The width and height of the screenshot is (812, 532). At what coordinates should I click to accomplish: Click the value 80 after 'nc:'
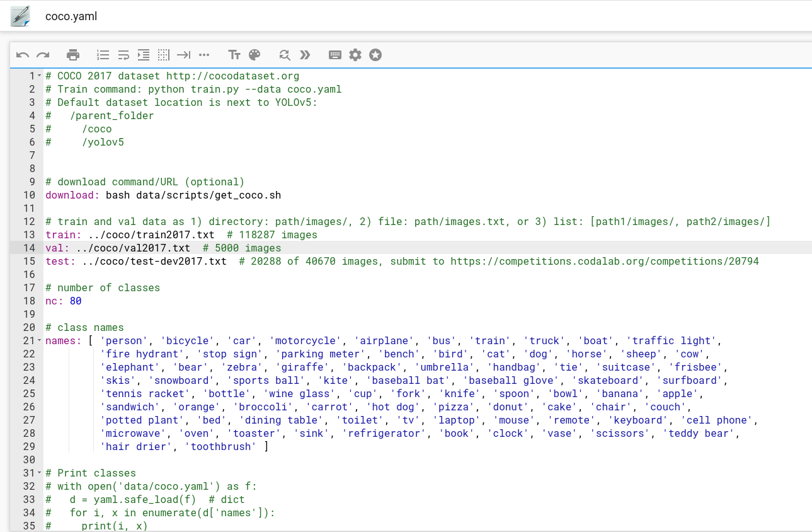pos(76,301)
